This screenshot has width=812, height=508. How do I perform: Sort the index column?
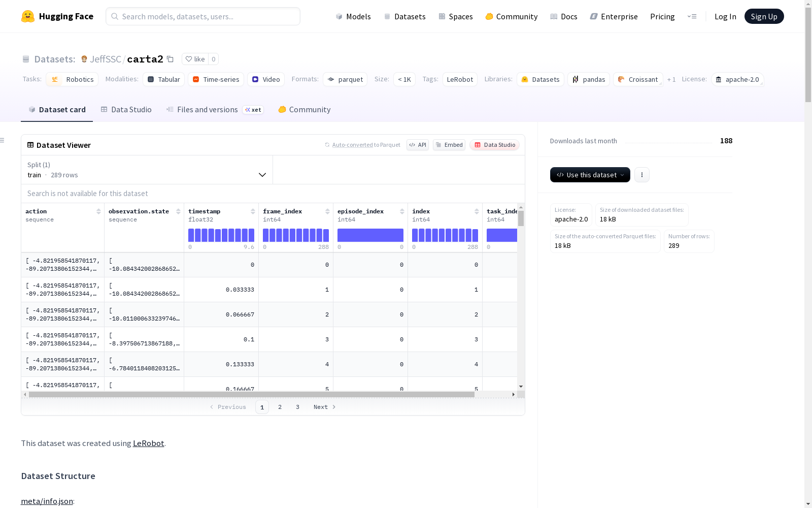(x=477, y=211)
